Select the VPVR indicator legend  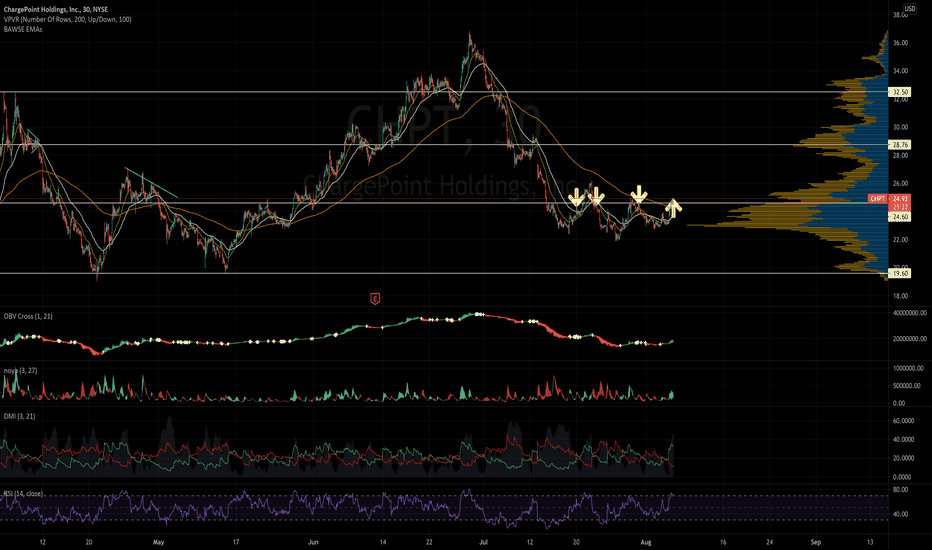pos(67,20)
